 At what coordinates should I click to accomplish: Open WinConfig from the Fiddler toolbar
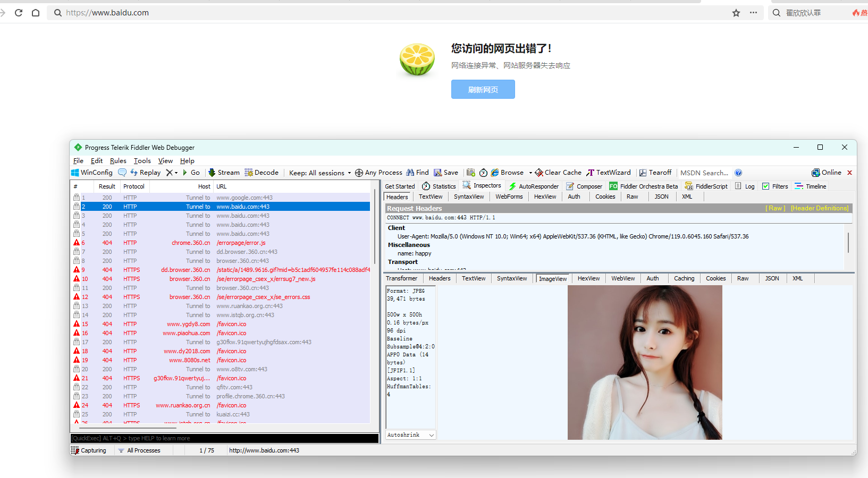point(92,173)
